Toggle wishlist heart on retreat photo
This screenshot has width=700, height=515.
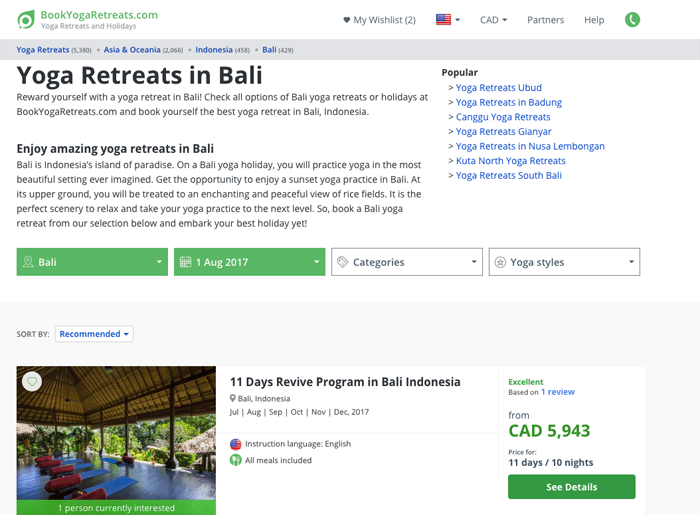(x=32, y=382)
